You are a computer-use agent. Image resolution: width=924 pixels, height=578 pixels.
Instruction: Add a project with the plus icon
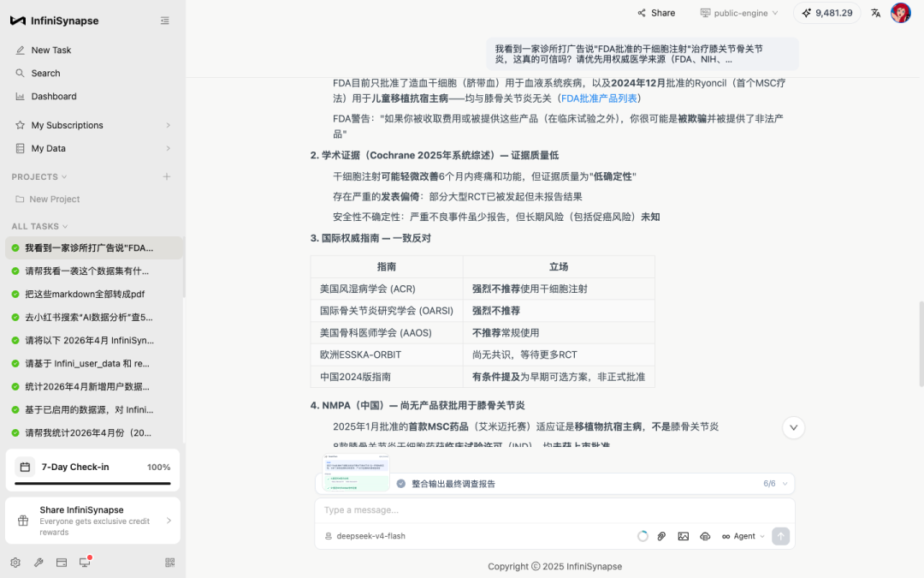167,176
